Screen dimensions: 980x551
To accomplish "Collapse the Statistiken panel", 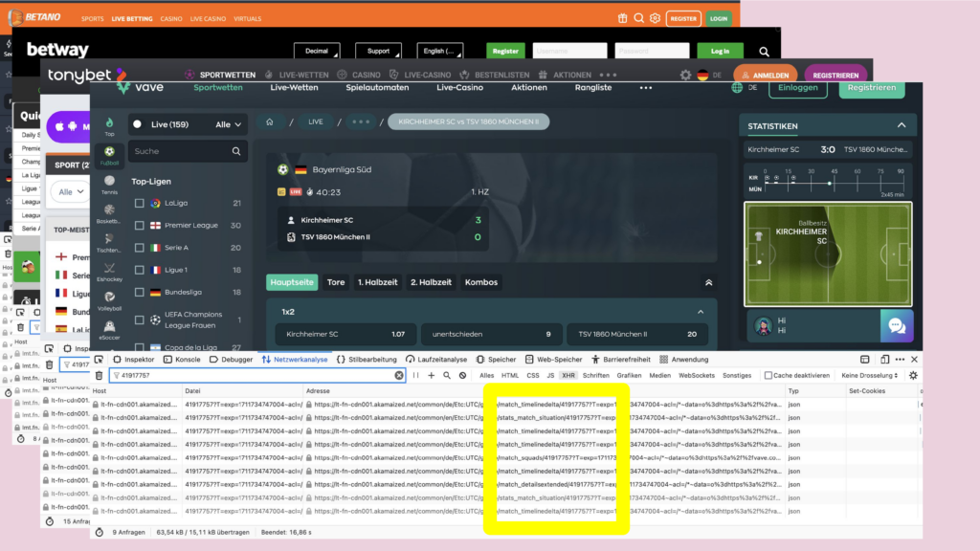I will pos(902,125).
